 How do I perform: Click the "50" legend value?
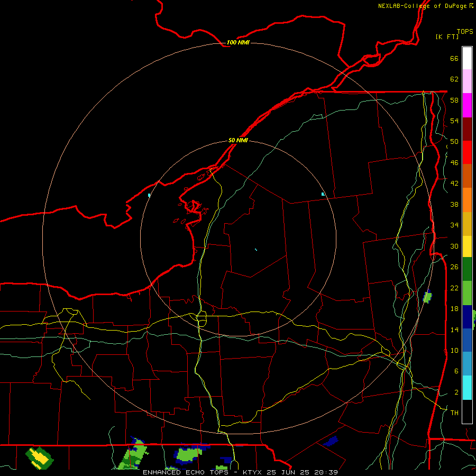[x=454, y=142]
